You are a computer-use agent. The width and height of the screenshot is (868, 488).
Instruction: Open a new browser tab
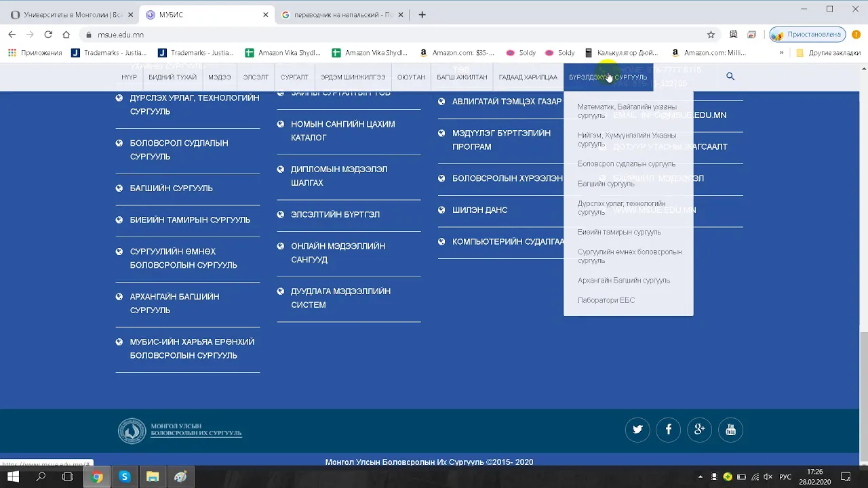pyautogui.click(x=422, y=14)
